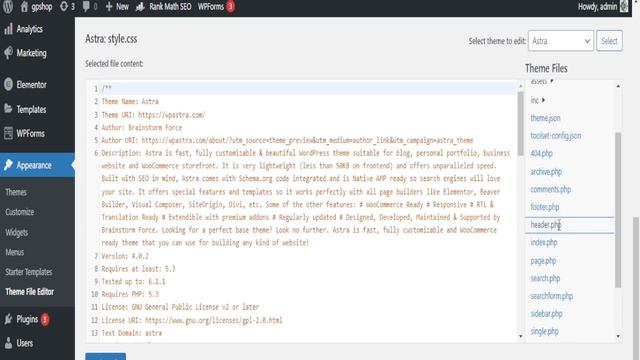
Task: Open the WPForms sidebar menu
Action: (30, 133)
